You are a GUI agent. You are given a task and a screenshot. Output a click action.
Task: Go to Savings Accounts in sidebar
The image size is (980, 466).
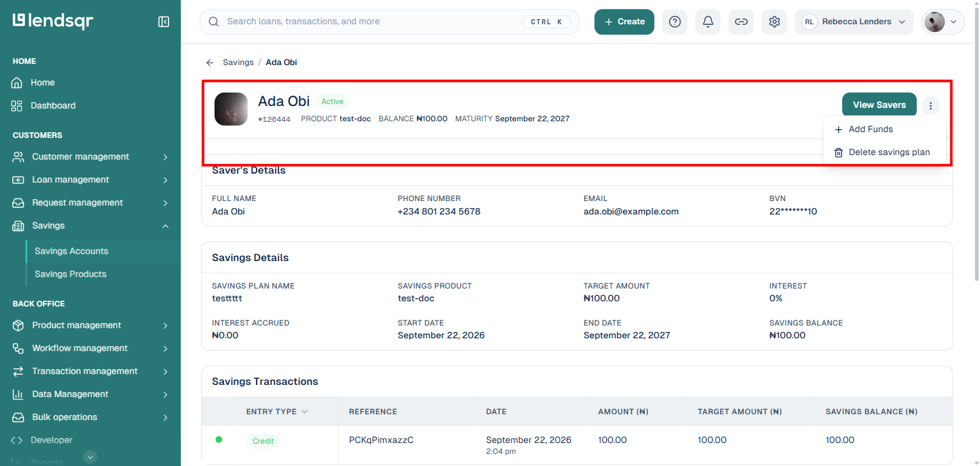point(72,252)
